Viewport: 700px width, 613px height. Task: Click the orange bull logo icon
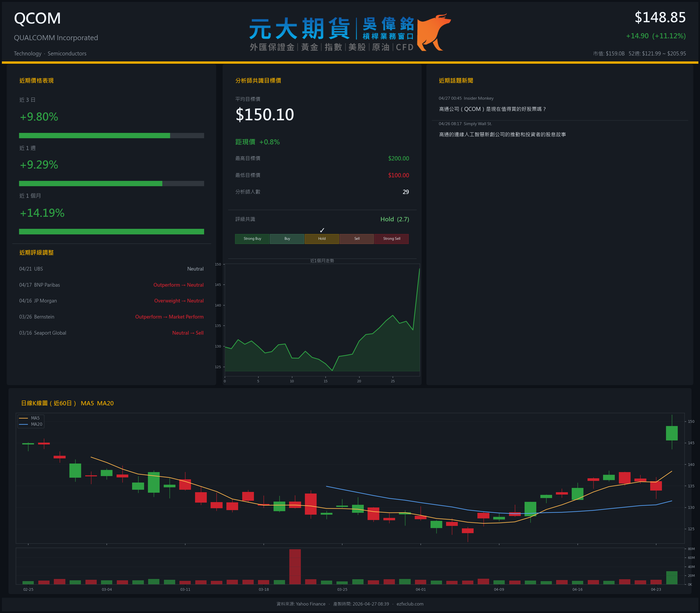click(x=434, y=32)
